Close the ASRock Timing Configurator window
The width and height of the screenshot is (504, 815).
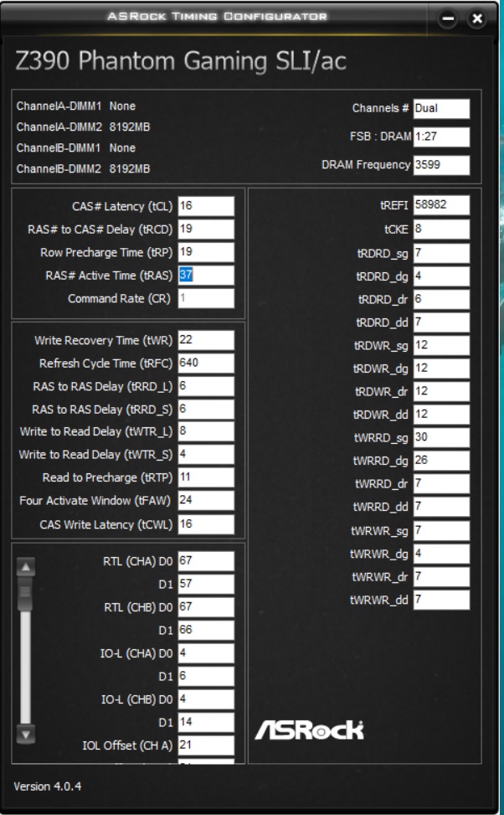pyautogui.click(x=477, y=19)
